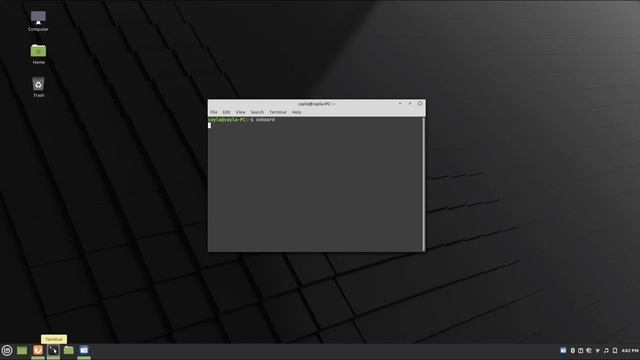Open the sound music note tray icon
This screenshot has height=360, width=640.
[x=606, y=350]
